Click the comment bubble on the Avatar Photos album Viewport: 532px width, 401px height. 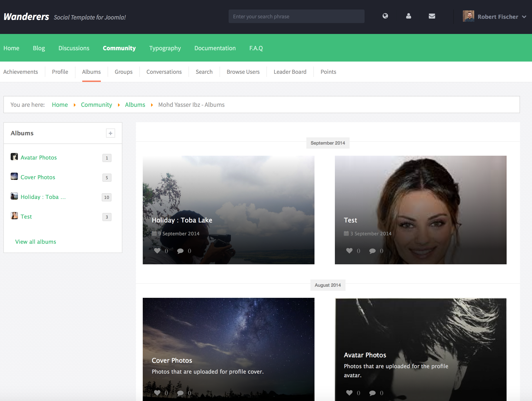click(372, 393)
